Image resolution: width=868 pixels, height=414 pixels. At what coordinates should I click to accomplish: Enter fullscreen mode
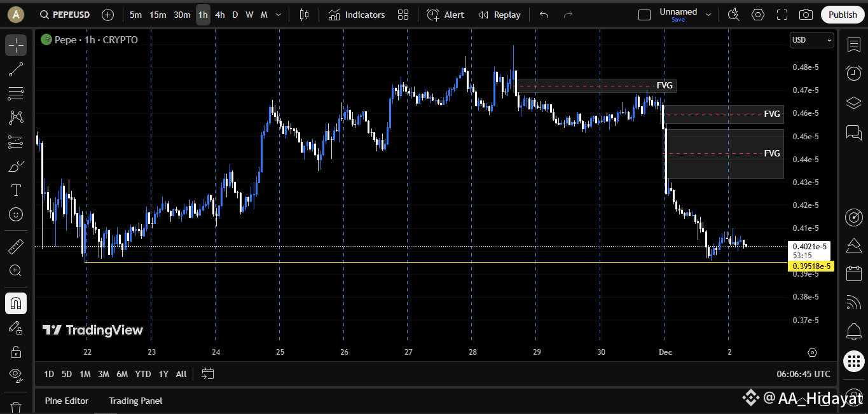click(782, 15)
